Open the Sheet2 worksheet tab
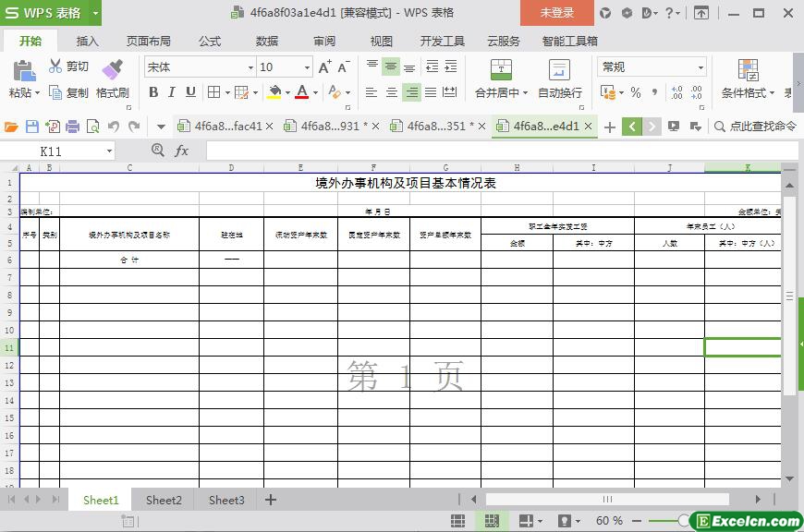This screenshot has width=804, height=532. [x=164, y=500]
